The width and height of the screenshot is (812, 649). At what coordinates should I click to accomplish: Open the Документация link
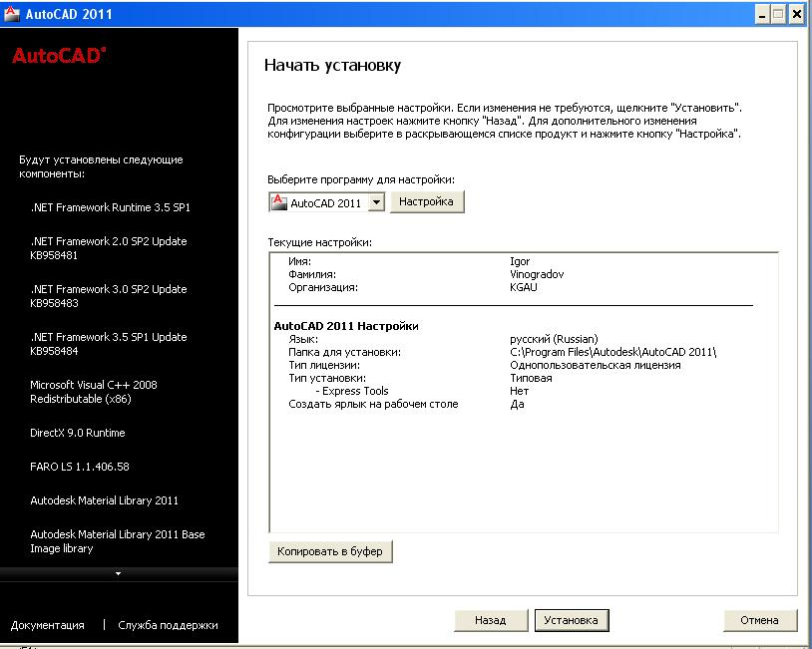coord(48,625)
